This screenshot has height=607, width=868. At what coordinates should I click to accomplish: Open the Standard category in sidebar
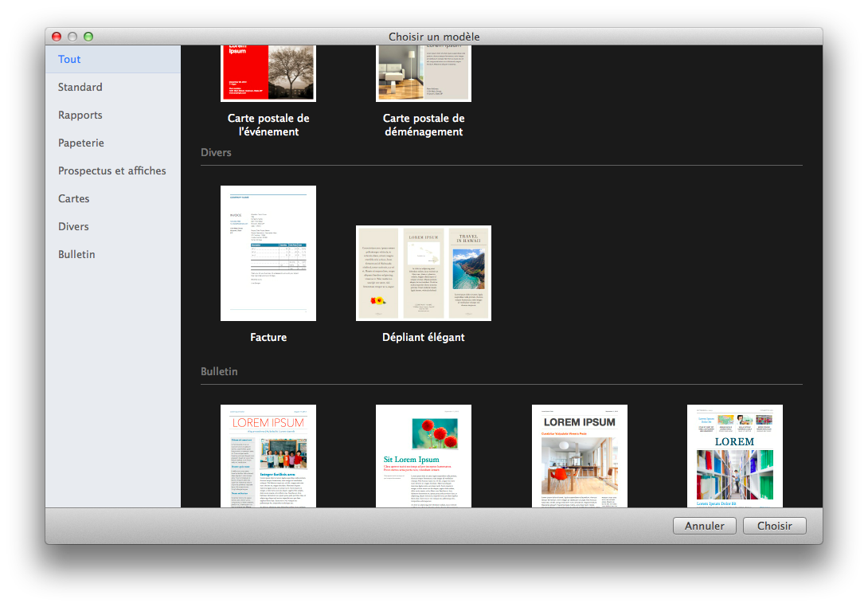click(80, 88)
